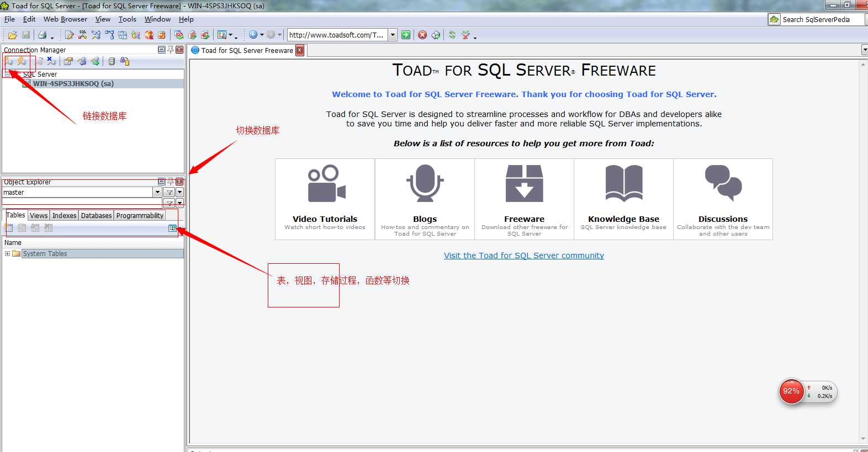Viewport: 868px width, 452px height.
Task: Open the File menu
Action: 9,19
